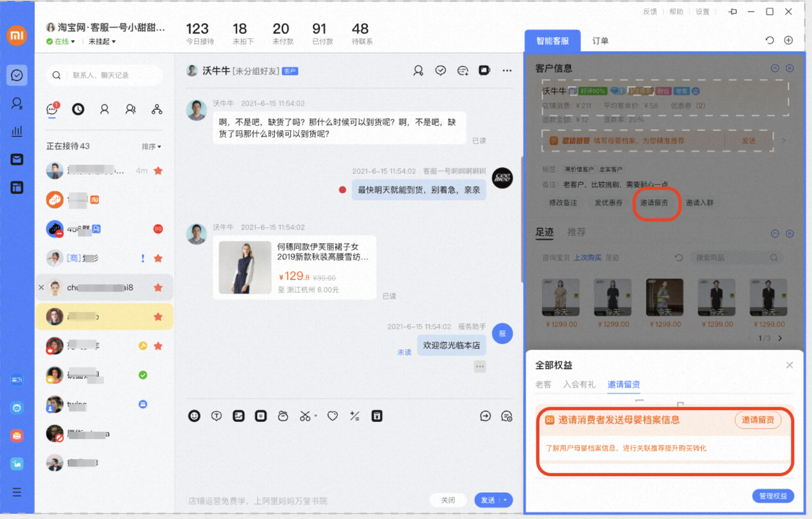Click the checkmark circle icon in chat header
The image size is (812, 519).
click(440, 70)
